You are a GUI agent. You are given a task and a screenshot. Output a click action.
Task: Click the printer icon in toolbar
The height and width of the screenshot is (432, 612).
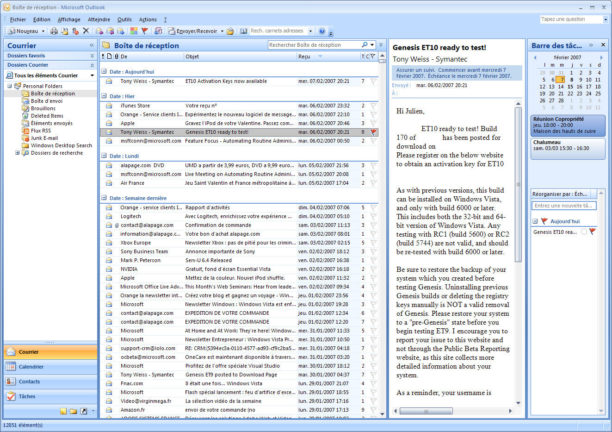[54, 31]
